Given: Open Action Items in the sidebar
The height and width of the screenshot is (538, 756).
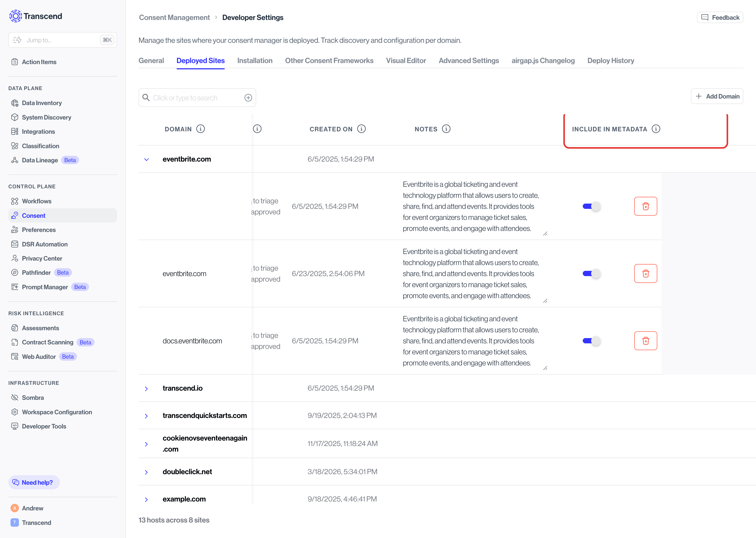Looking at the screenshot, I should tap(39, 62).
